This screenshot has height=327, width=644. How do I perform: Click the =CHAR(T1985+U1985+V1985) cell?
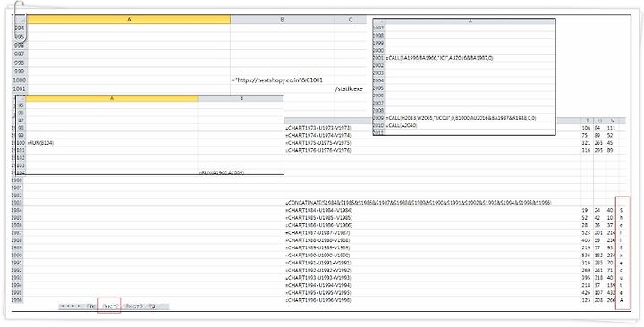coord(318,217)
